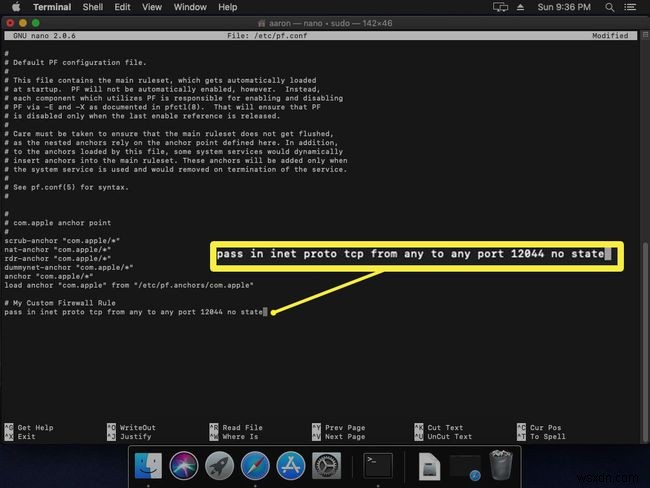
Task: Open the document file icon in Dock
Action: coord(429,466)
